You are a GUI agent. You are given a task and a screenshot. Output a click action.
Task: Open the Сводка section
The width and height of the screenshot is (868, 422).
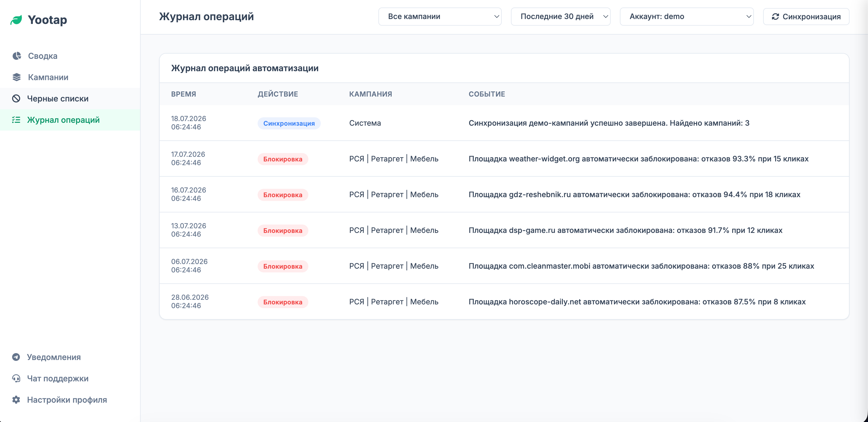coord(70,56)
